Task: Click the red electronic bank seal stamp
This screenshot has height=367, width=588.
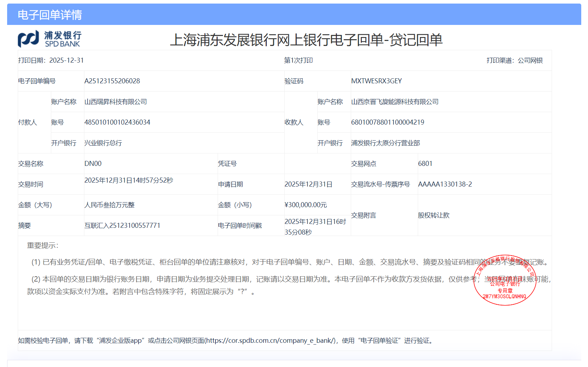Action: pyautogui.click(x=505, y=281)
